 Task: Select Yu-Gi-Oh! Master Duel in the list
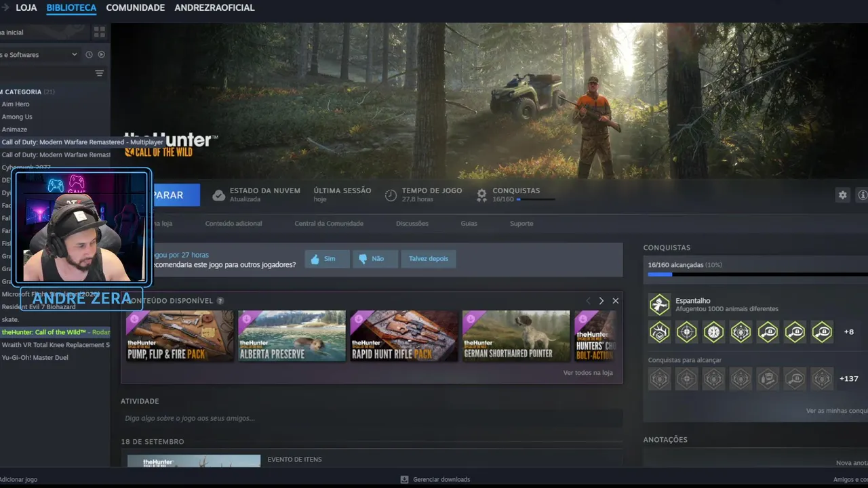point(35,357)
